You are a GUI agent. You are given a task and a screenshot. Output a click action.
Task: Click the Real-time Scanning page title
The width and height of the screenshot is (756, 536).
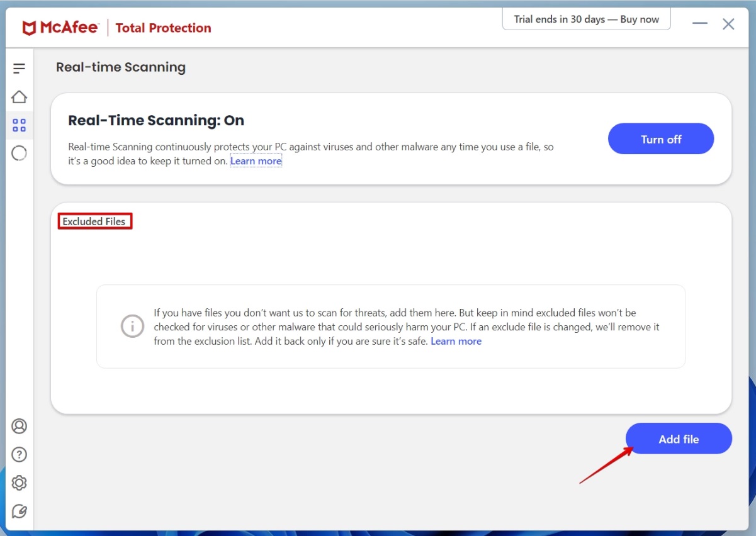click(x=120, y=67)
